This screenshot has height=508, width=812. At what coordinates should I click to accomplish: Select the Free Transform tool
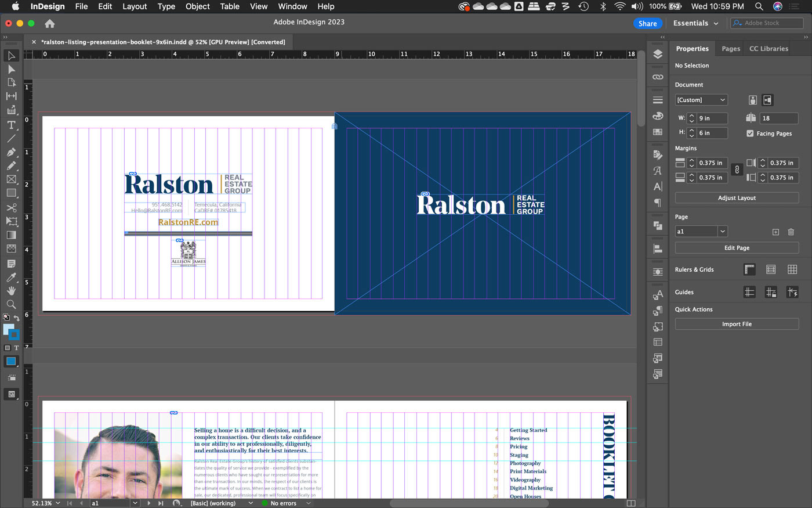click(11, 221)
